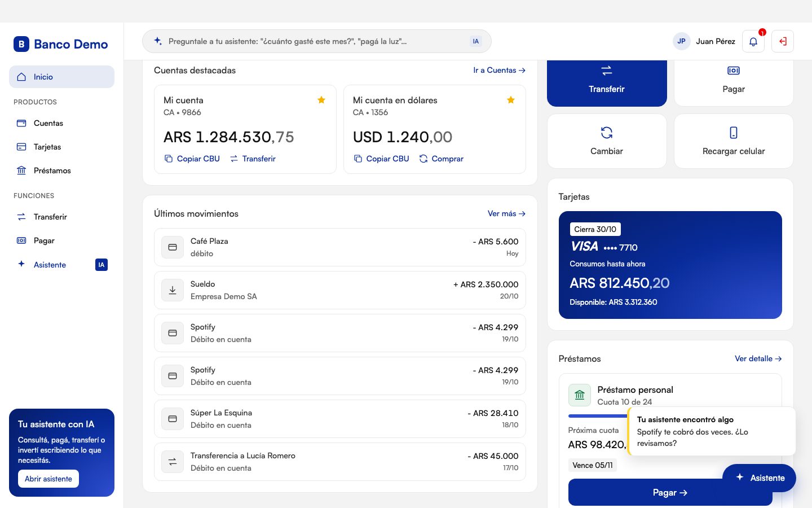Click the Banco Demo logo icon
This screenshot has height=508, width=812.
coord(21,44)
